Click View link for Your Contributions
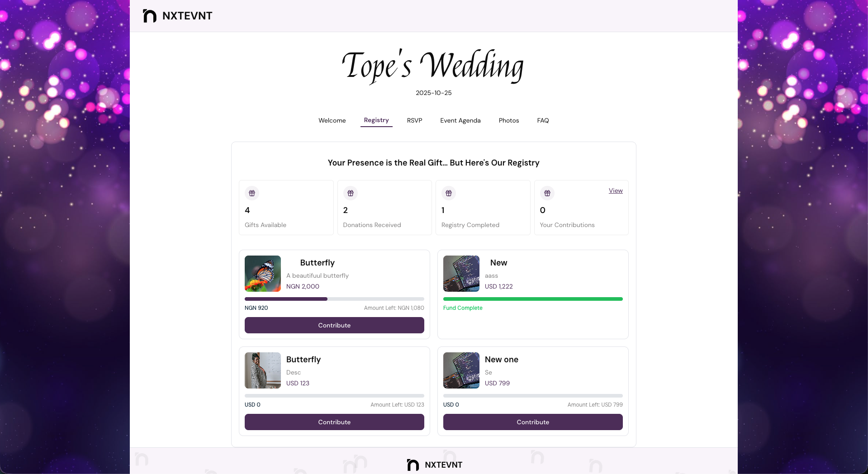 coord(616,190)
